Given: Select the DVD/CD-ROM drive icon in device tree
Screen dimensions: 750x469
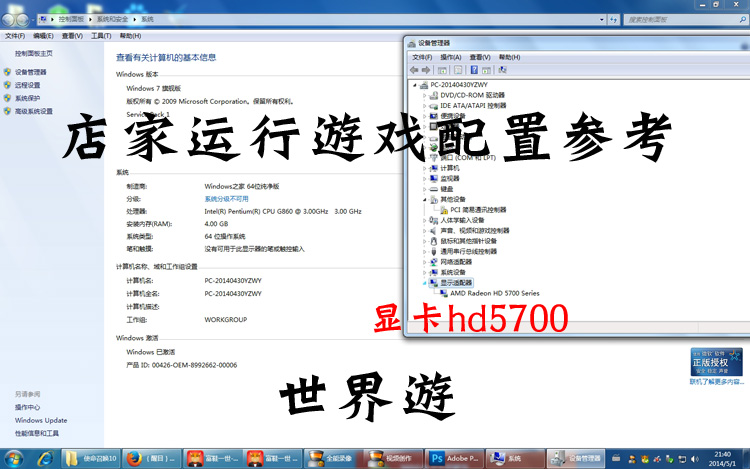Looking at the screenshot, I should [x=434, y=95].
